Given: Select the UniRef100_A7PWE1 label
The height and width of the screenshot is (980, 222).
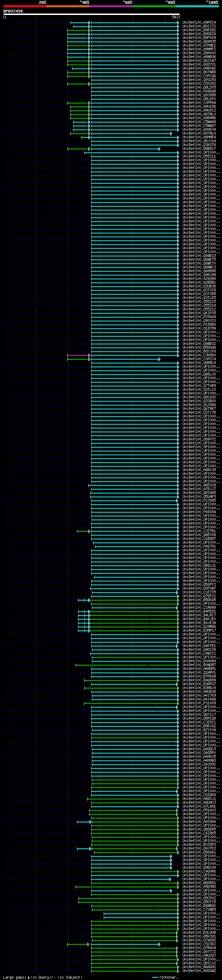Looking at the screenshot, I should [x=199, y=45].
